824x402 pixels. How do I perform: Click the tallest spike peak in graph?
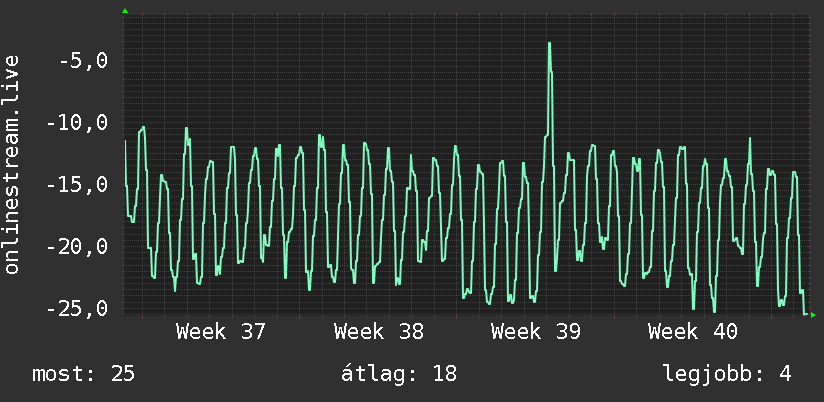[x=549, y=44]
